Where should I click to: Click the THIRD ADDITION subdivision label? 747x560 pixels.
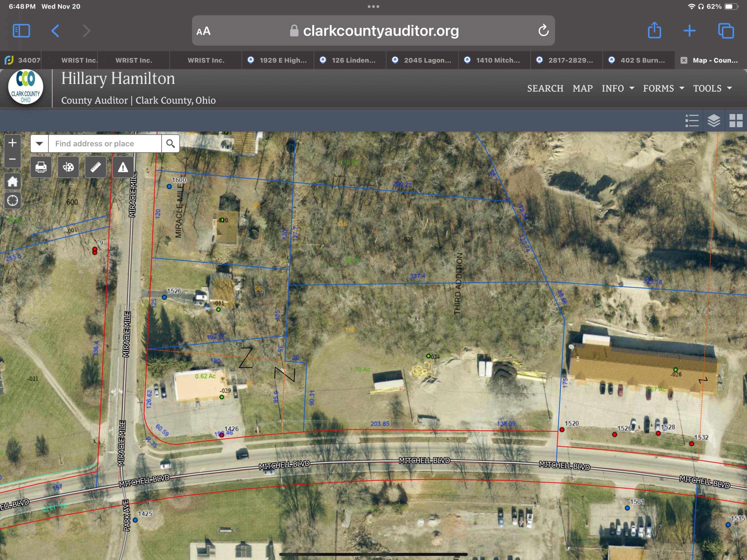pyautogui.click(x=458, y=284)
